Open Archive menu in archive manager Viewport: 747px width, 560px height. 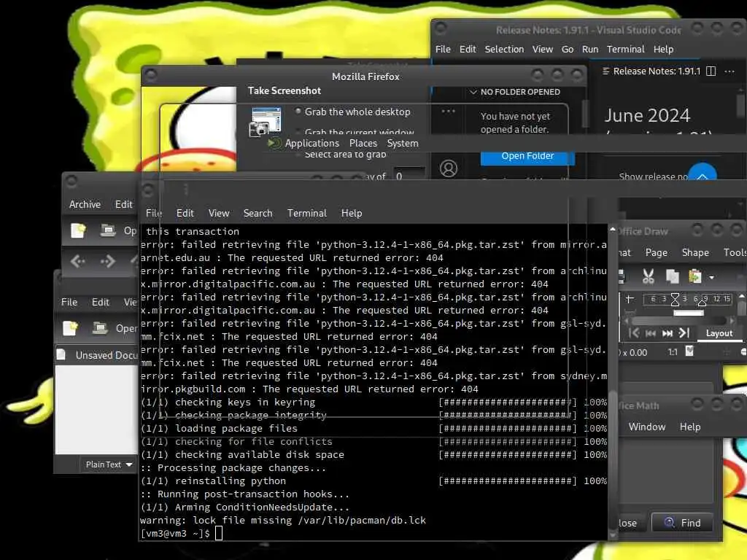[85, 204]
